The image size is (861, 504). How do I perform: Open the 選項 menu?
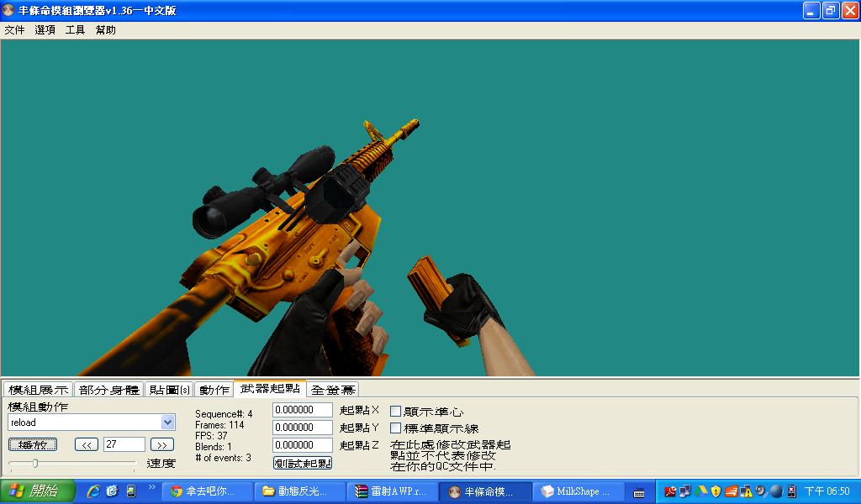pos(45,30)
